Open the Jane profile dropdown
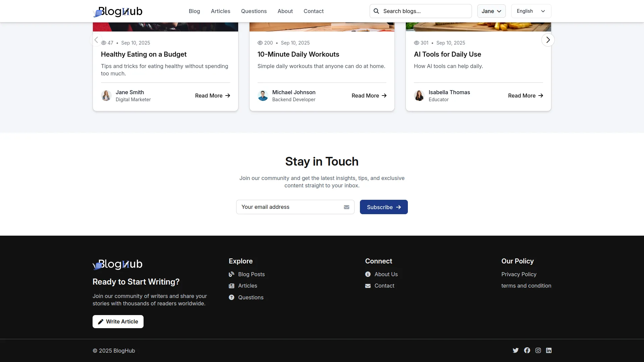 [491, 11]
